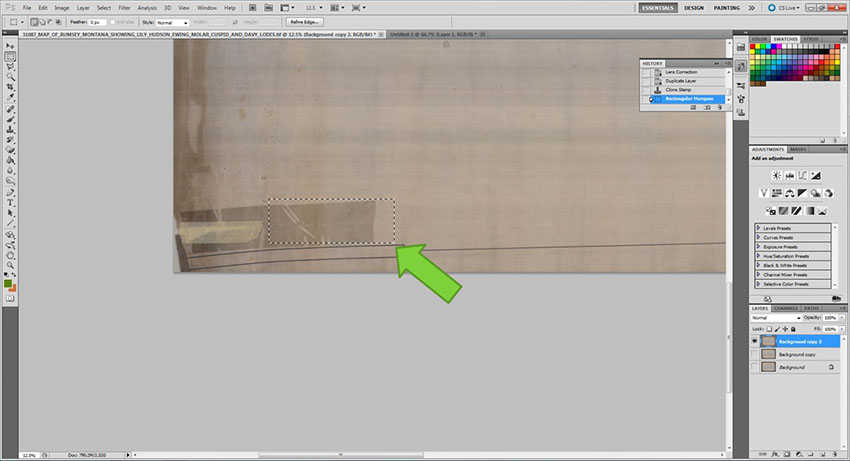The image size is (850, 461).
Task: Select the Horizontal Type tool
Action: pyautogui.click(x=10, y=201)
